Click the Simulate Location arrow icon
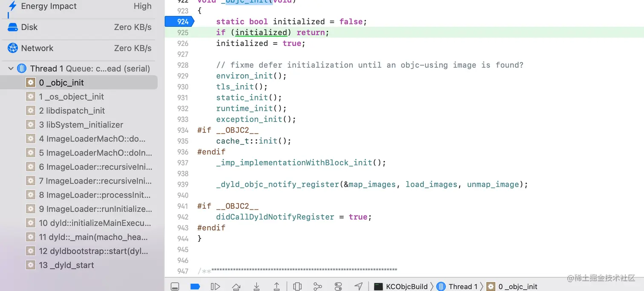 (359, 286)
